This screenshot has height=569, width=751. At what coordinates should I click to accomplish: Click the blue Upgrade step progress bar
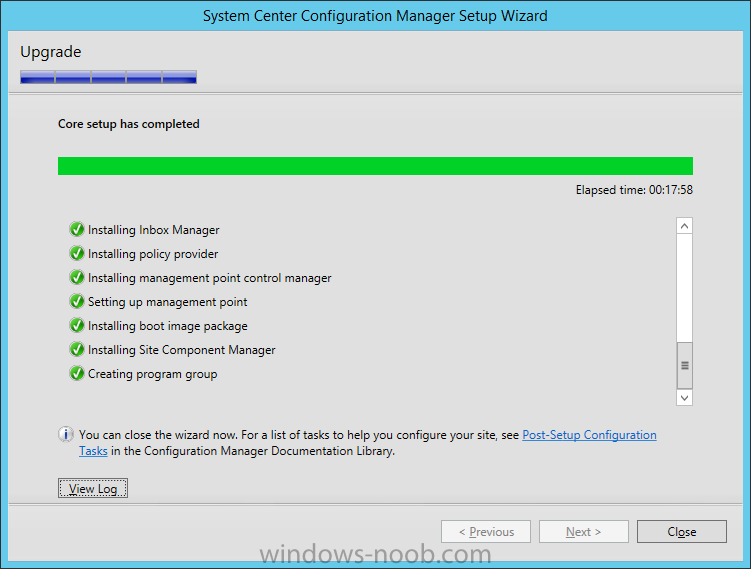coord(108,77)
